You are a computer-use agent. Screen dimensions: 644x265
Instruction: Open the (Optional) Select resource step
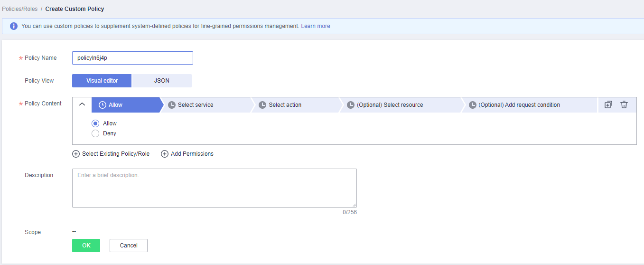click(389, 105)
